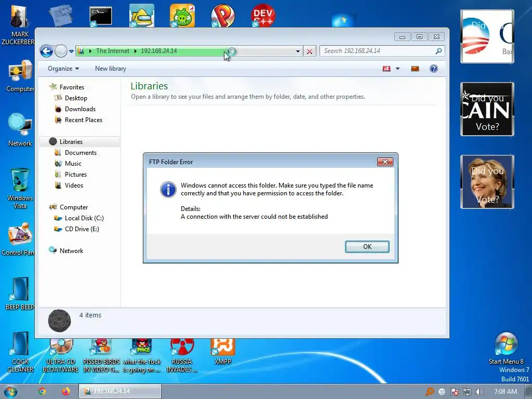532x399 pixels.
Task: Click the network tray icon
Action: [x=467, y=392]
